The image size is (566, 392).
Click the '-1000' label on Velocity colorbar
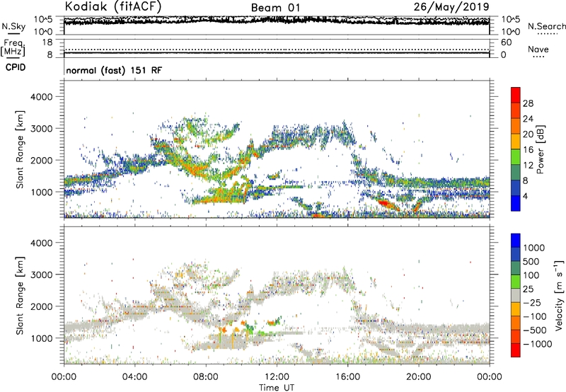pyautogui.click(x=538, y=344)
